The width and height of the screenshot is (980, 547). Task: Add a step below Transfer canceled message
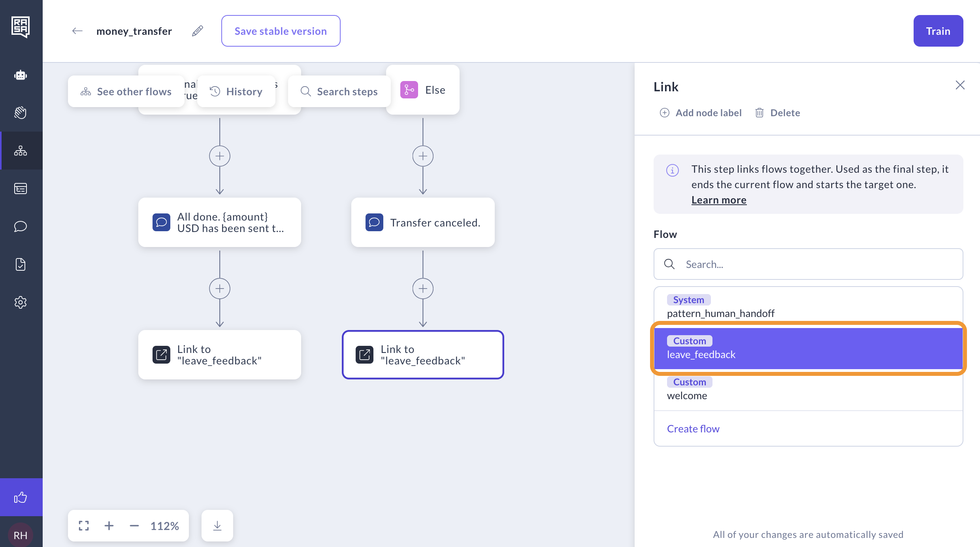click(423, 289)
